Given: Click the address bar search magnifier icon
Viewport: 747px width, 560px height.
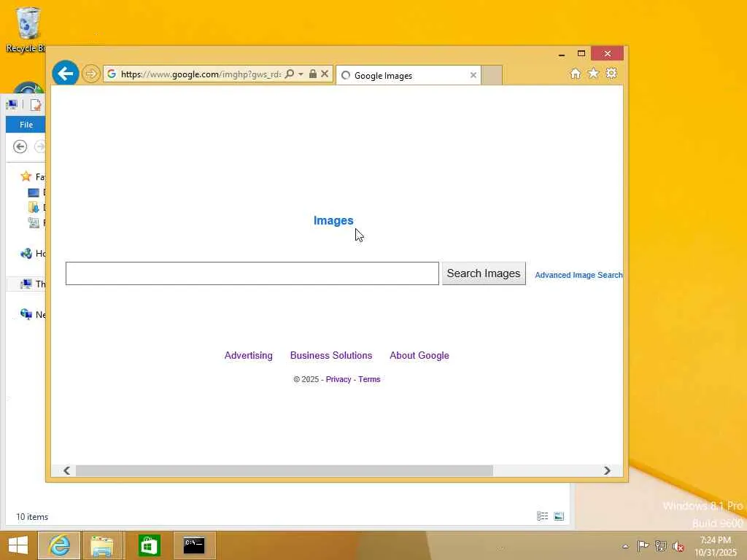Looking at the screenshot, I should 289,74.
